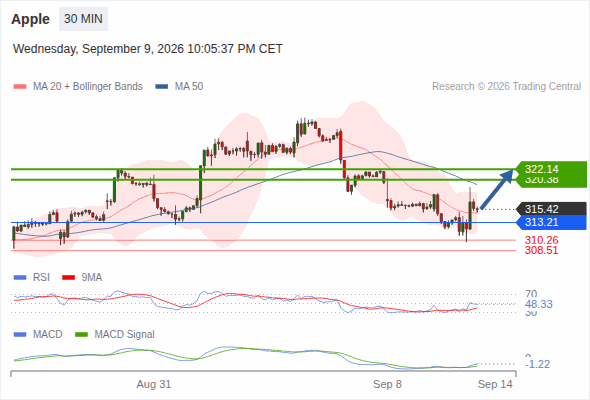This screenshot has height=400, width=590.
Task: Click the red 310.26 support label
Action: pos(541,240)
